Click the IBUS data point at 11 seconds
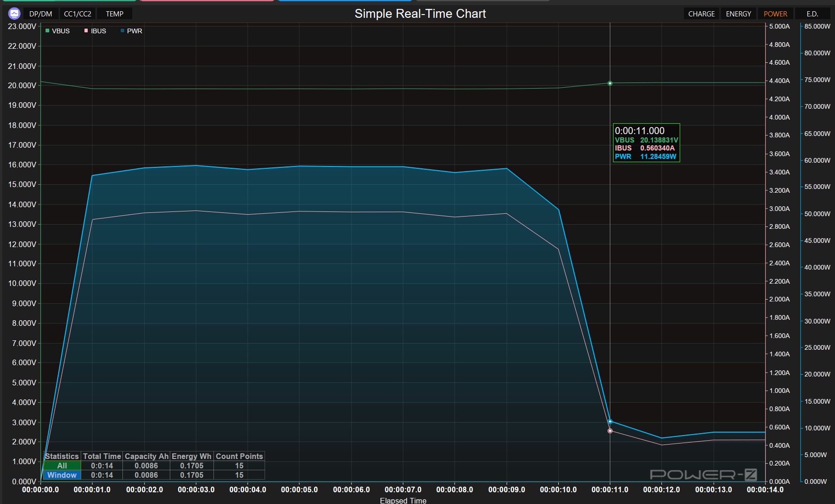 pyautogui.click(x=610, y=431)
